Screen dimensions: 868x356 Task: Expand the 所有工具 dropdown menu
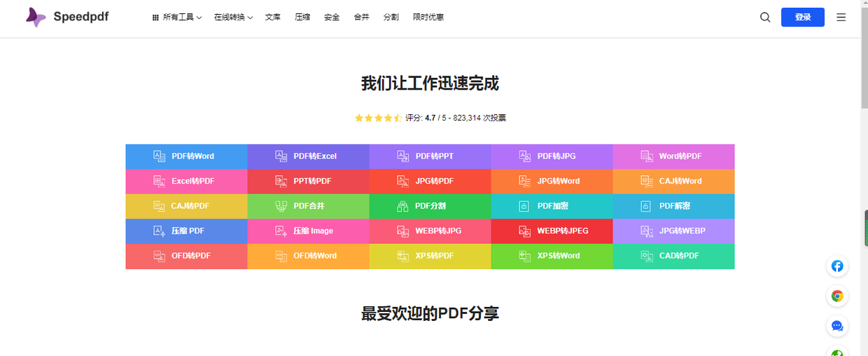177,17
